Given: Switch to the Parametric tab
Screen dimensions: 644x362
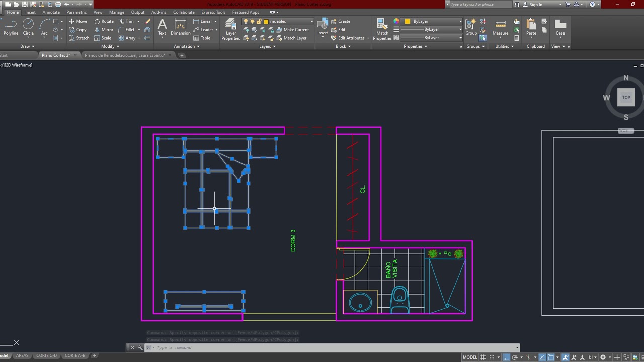Looking at the screenshot, I should point(76,12).
